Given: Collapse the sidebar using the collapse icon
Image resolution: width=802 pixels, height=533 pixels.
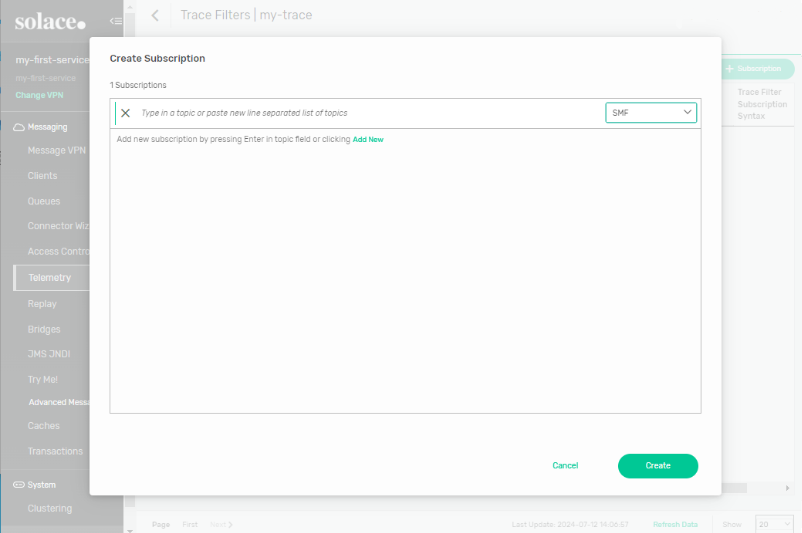Looking at the screenshot, I should coord(116,20).
